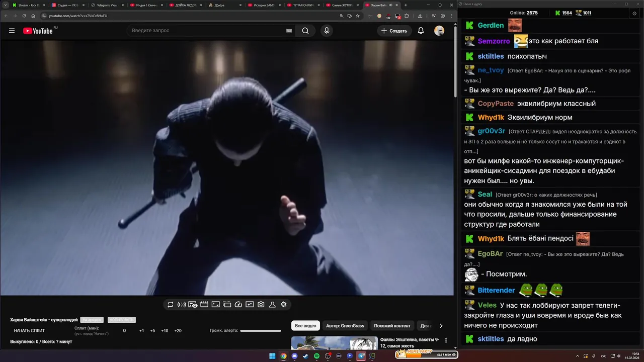
Task: Click the НАЧАТЬ СПЛИТ button
Action: click(29, 331)
